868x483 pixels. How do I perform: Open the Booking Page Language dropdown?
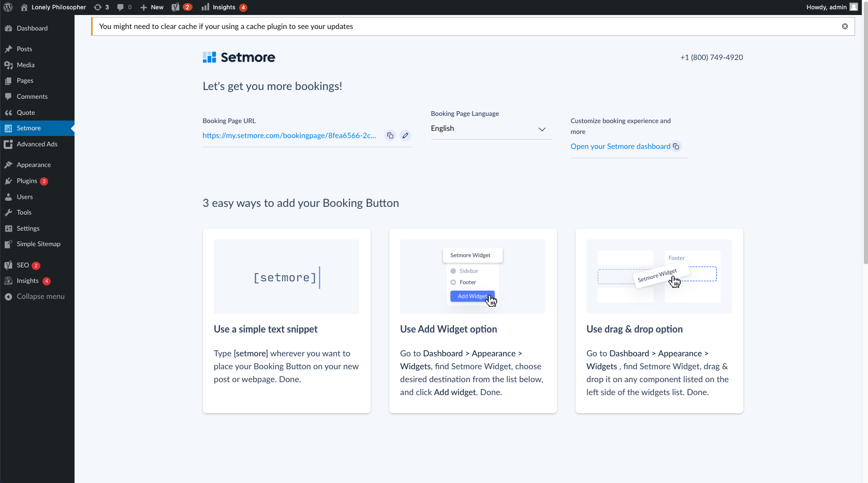tap(491, 129)
